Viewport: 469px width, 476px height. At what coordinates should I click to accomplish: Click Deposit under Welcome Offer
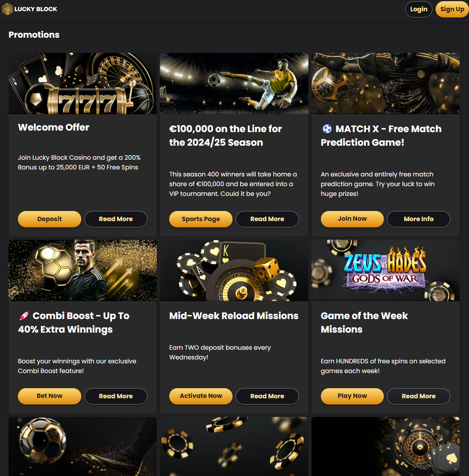[x=49, y=219]
